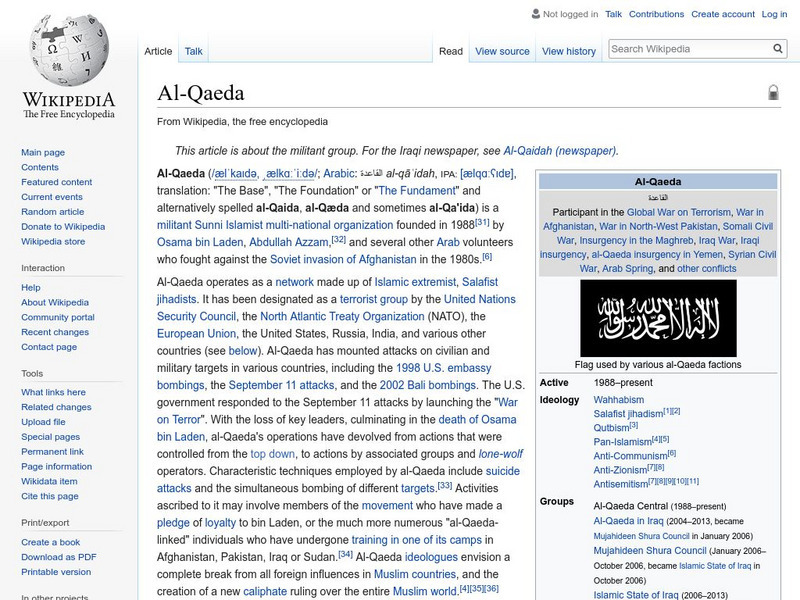Open the North Atlantic Treaty Organization link
The height and width of the screenshot is (600, 800).
point(342,316)
